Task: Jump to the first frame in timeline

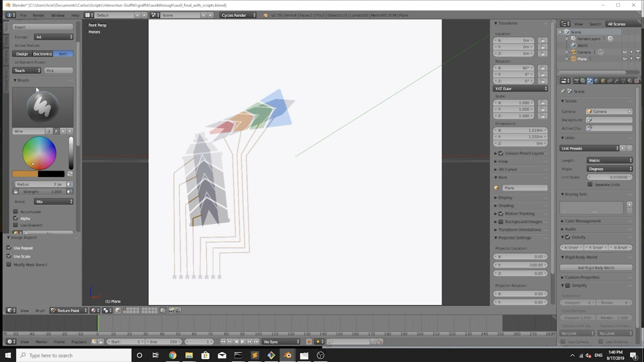Action: click(223, 342)
